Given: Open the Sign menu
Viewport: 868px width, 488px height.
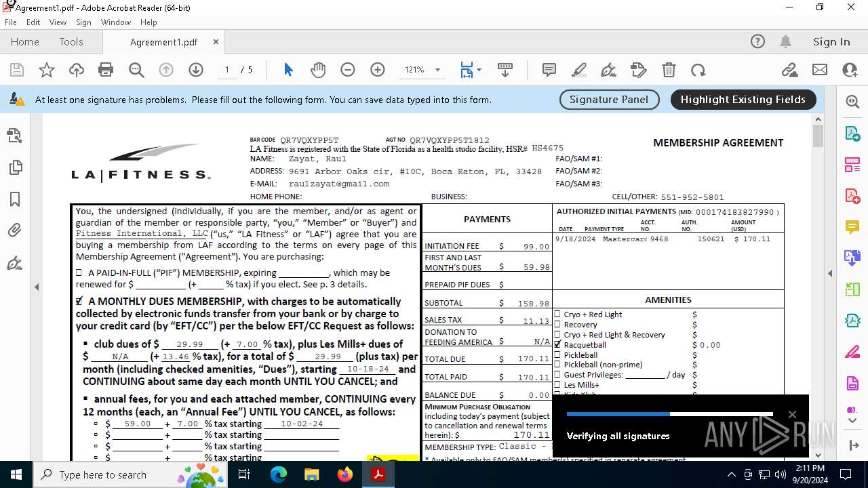Looking at the screenshot, I should 83,22.
